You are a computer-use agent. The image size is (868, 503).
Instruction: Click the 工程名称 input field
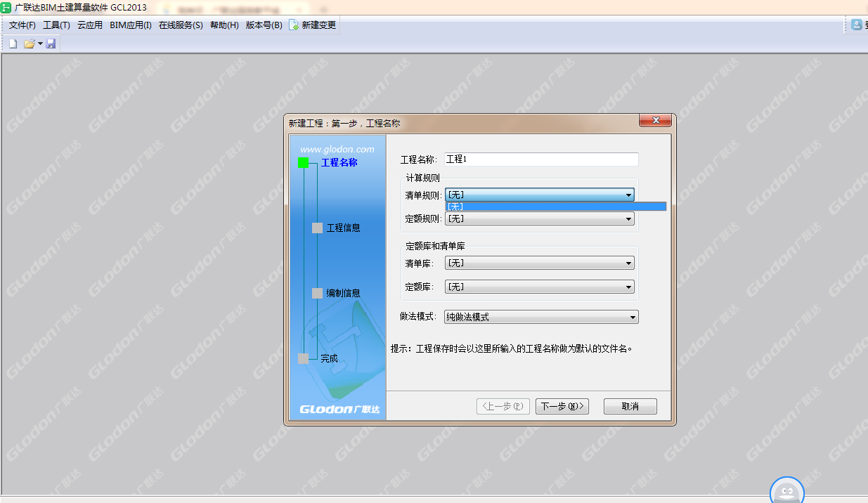(x=541, y=159)
